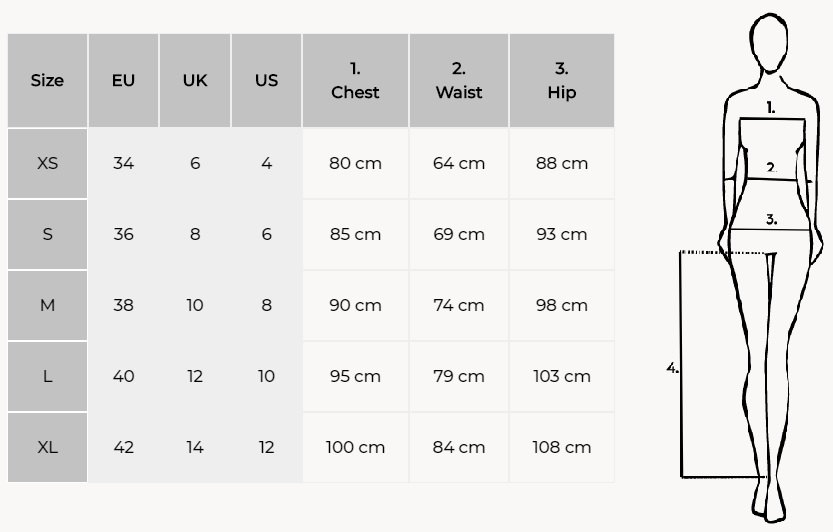Click the EU size 36 cell

point(123,234)
